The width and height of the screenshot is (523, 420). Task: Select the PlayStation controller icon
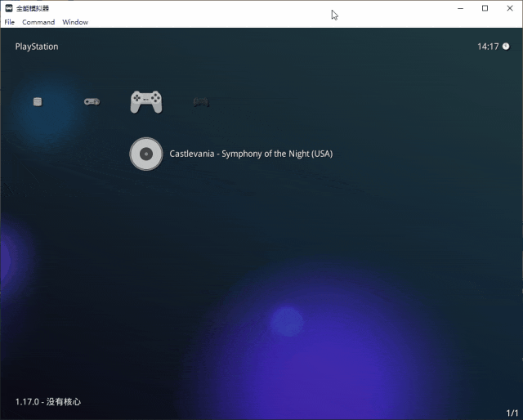(x=146, y=102)
